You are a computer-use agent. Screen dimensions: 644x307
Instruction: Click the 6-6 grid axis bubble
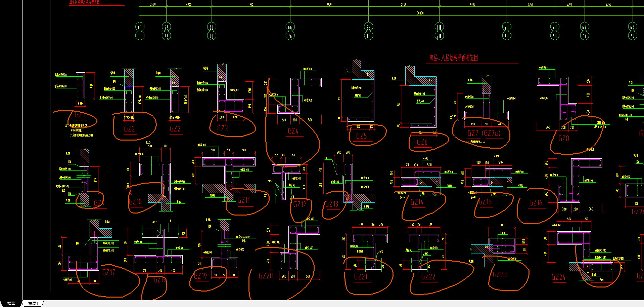pyautogui.click(x=290, y=27)
